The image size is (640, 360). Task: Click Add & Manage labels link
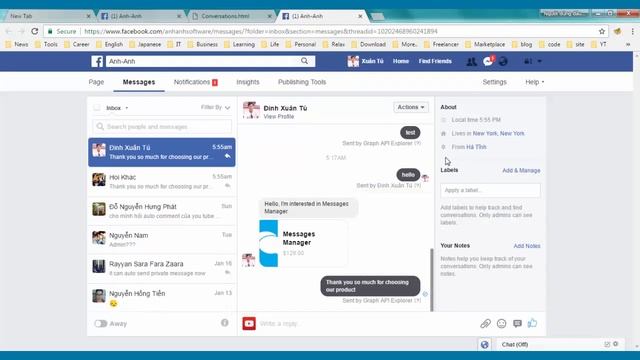[521, 170]
